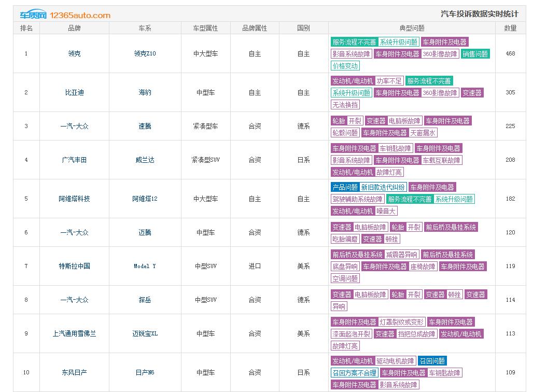
Task: Open the 探岳 car series link
Action: (x=145, y=300)
